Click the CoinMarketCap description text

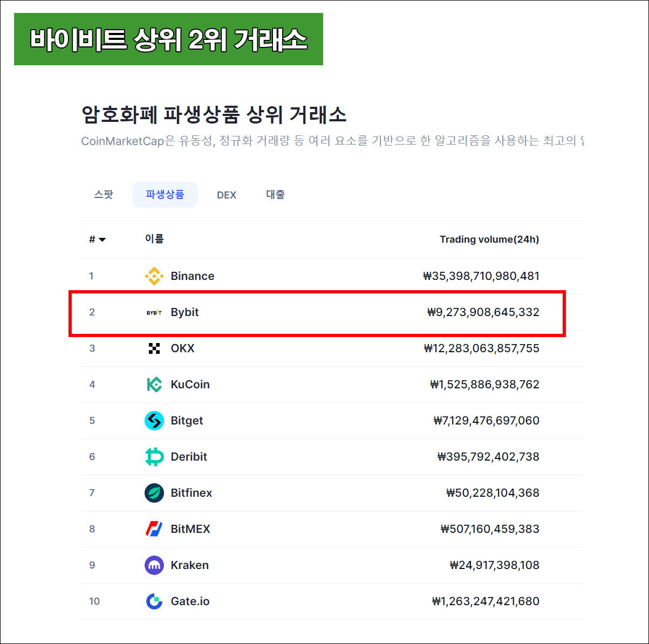(x=332, y=141)
